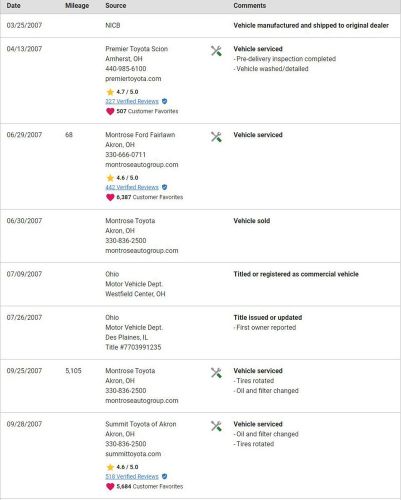The height and width of the screenshot is (500, 401).
Task: Click the Source column header
Action: pyautogui.click(x=116, y=6)
